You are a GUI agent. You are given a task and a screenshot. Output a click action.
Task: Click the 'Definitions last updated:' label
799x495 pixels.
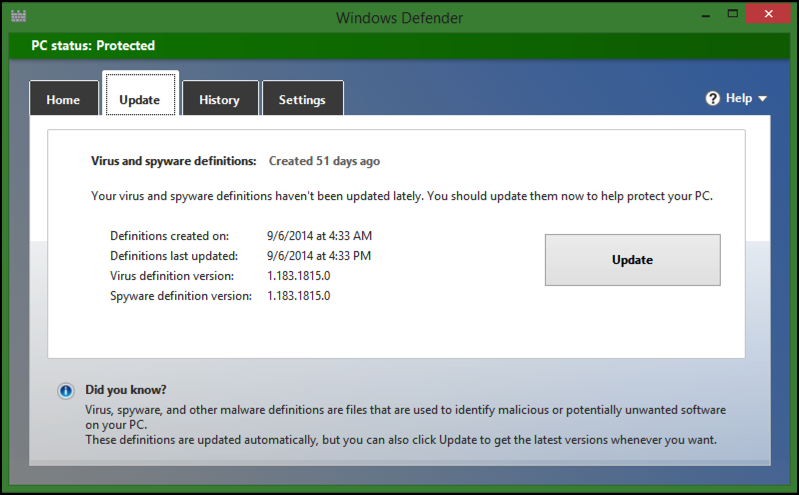174,256
